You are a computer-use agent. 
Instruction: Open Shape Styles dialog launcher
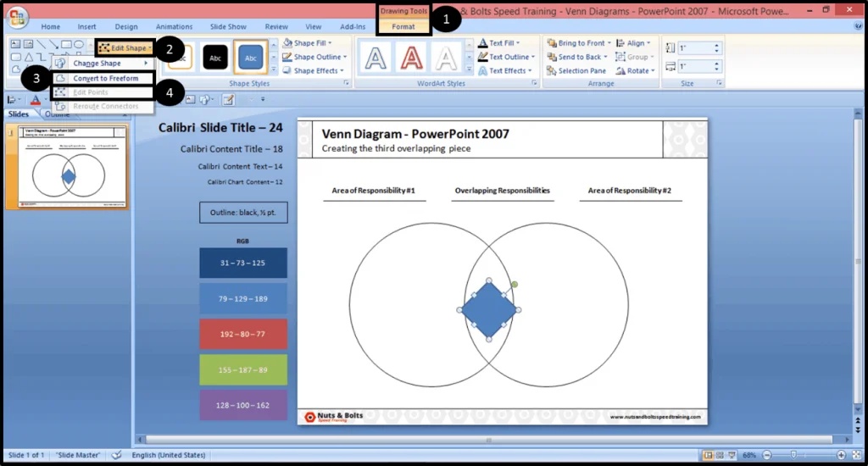pos(347,83)
